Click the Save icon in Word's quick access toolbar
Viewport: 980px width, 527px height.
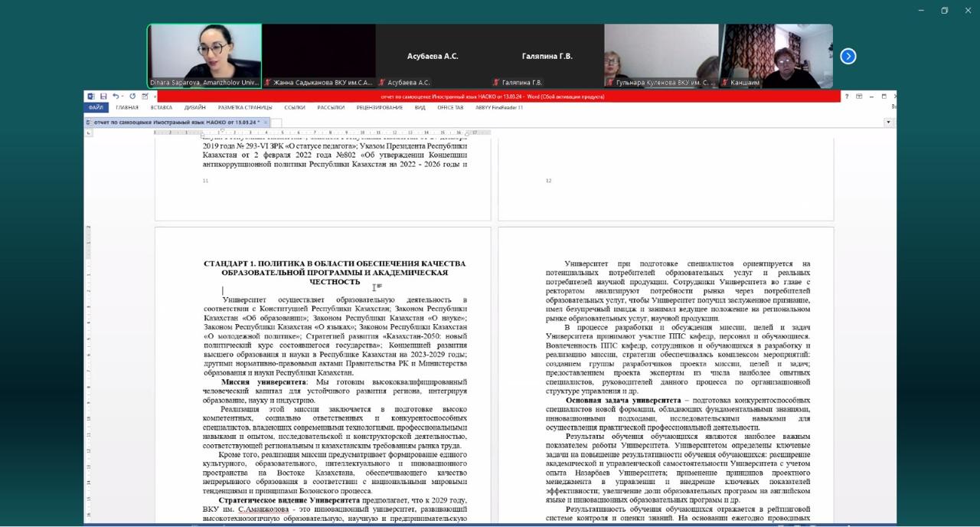click(103, 97)
